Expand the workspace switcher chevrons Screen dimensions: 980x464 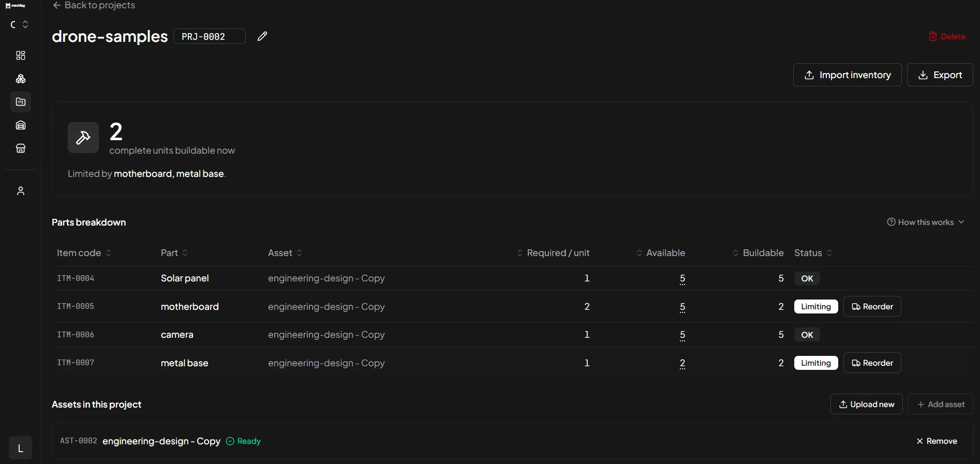pos(25,24)
